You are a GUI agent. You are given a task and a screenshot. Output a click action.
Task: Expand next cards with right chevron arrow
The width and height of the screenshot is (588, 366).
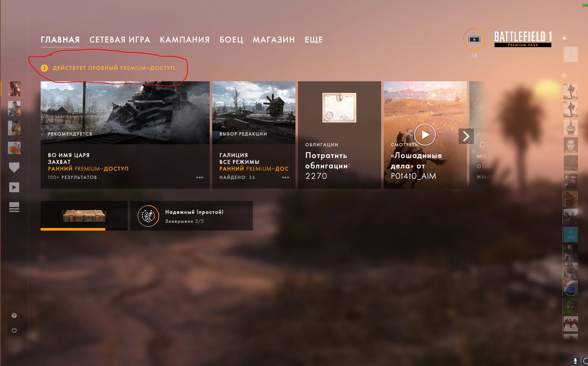pos(466,136)
